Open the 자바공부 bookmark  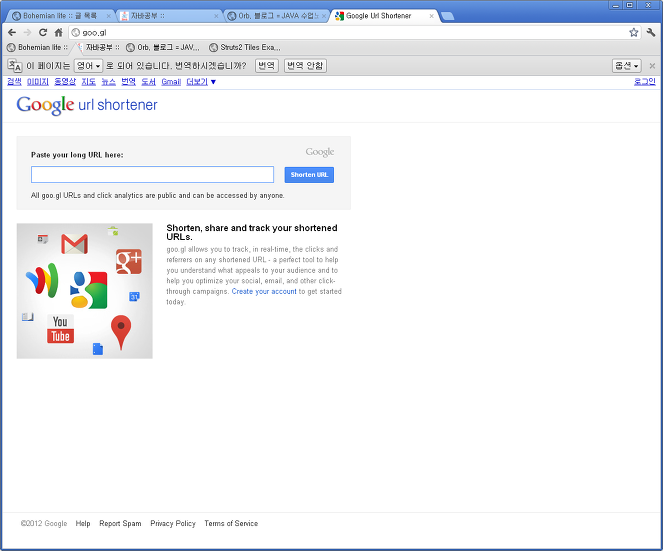click(98, 47)
